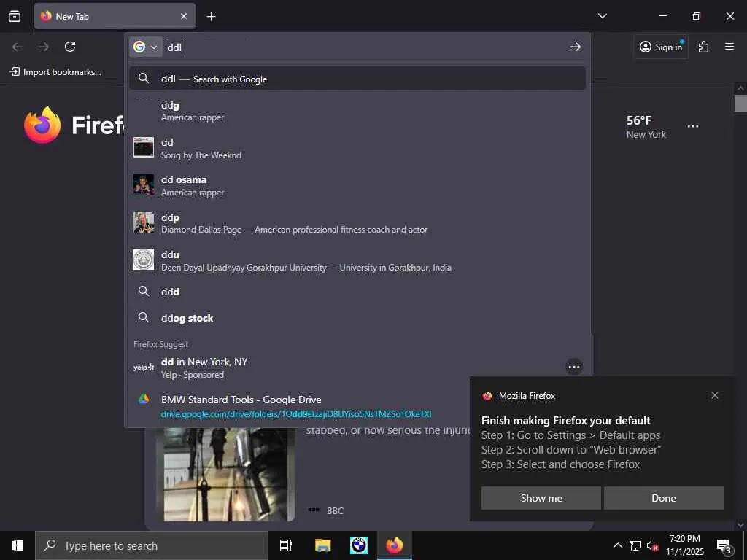Viewport: 747px width, 560px height.
Task: Select the 'dd osama' suggestion
Action: [357, 186]
